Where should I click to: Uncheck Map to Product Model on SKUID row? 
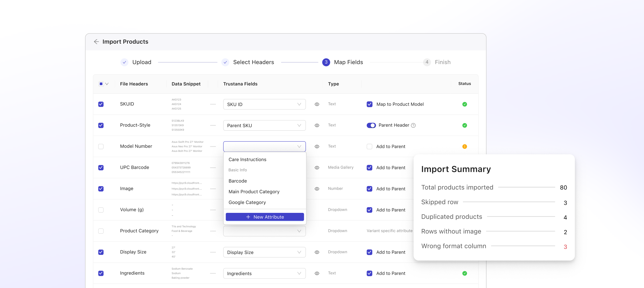(370, 104)
